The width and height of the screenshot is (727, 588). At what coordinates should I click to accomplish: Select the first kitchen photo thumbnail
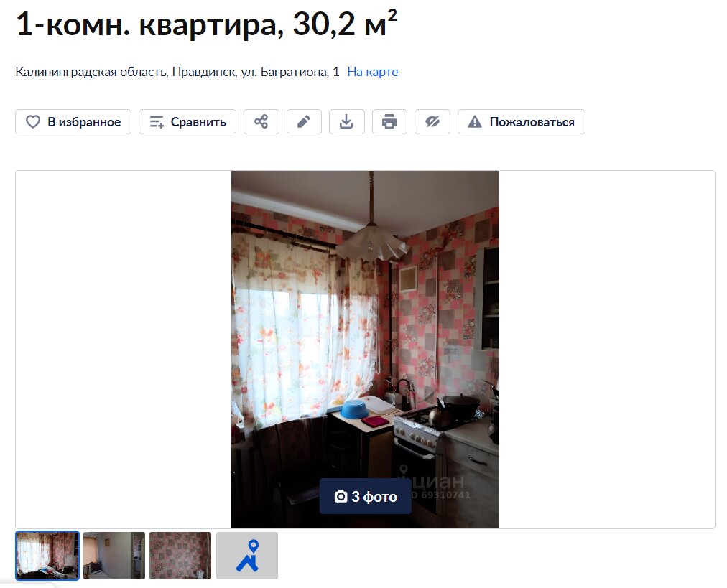pyautogui.click(x=47, y=555)
